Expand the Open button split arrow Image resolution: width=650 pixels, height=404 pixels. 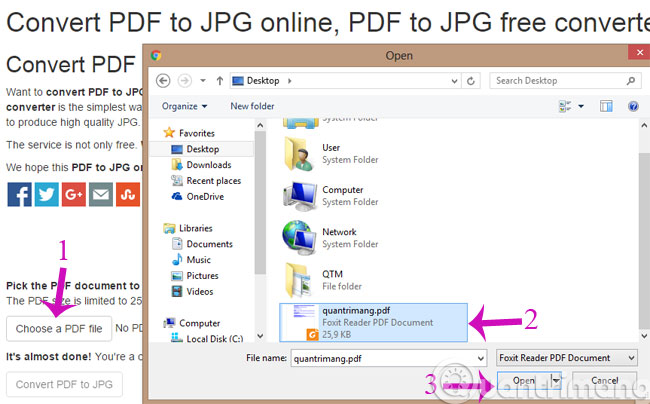555,380
